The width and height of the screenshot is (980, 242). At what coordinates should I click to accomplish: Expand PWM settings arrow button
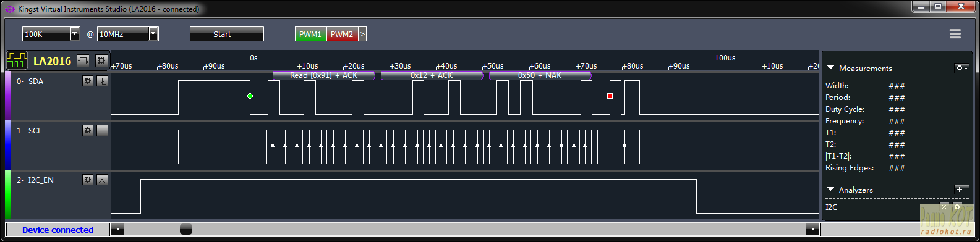click(x=362, y=35)
